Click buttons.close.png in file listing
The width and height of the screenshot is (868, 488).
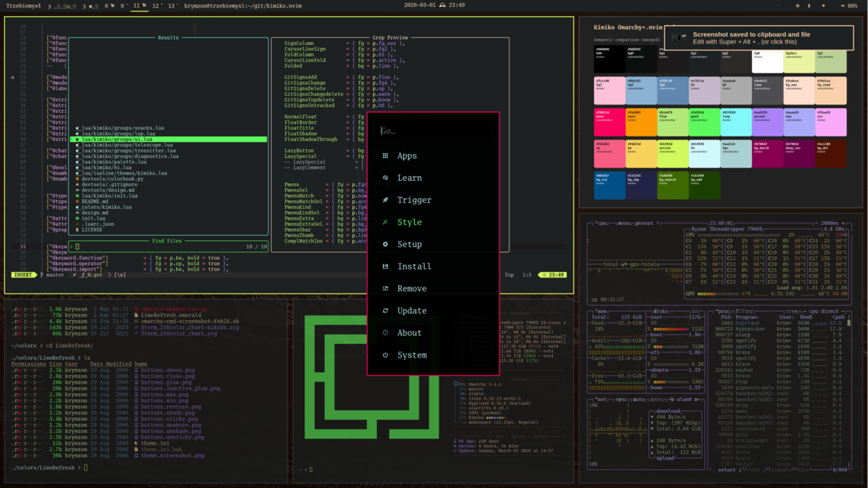click(168, 376)
